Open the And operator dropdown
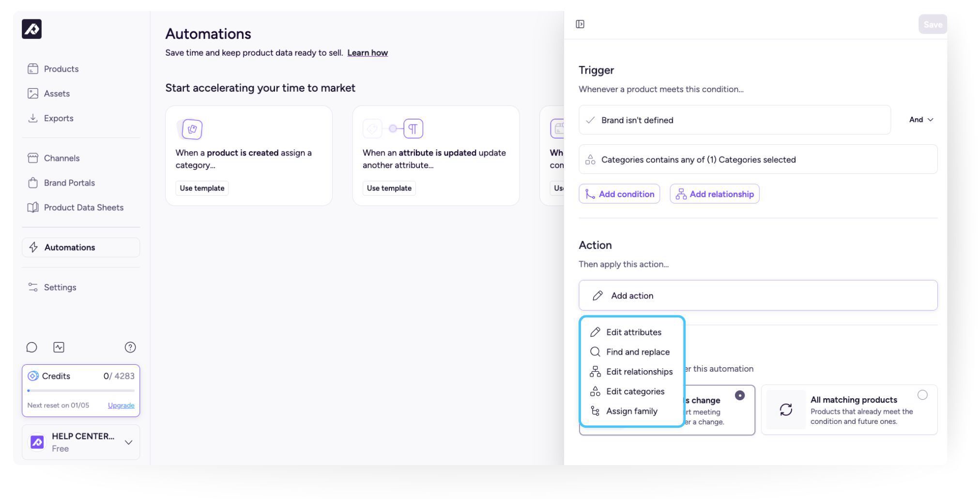The image size is (980, 499). tap(921, 120)
